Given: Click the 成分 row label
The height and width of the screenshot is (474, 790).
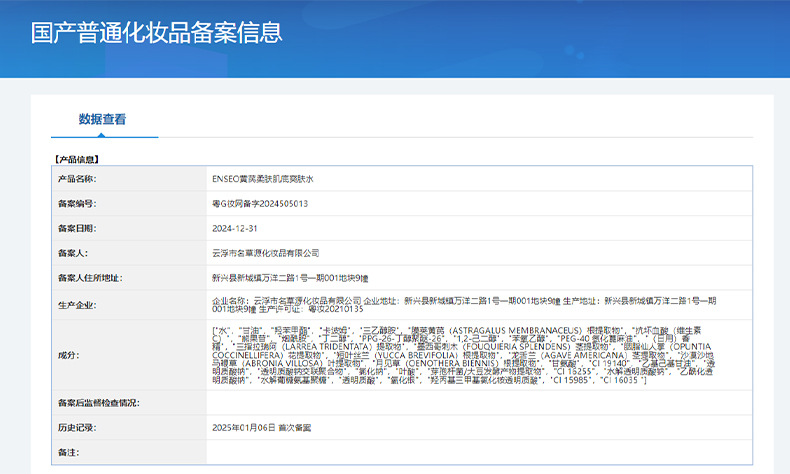Looking at the screenshot, I should tap(69, 355).
